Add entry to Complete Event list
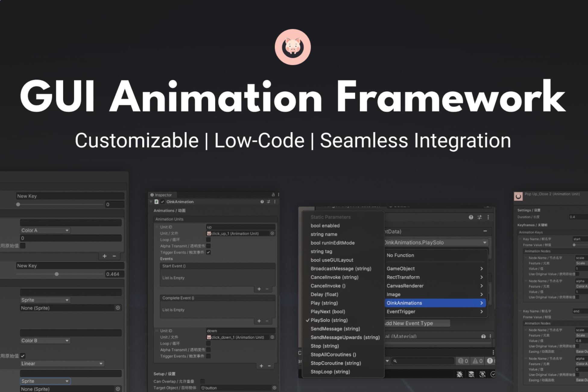This screenshot has height=392, width=588. pos(259,321)
